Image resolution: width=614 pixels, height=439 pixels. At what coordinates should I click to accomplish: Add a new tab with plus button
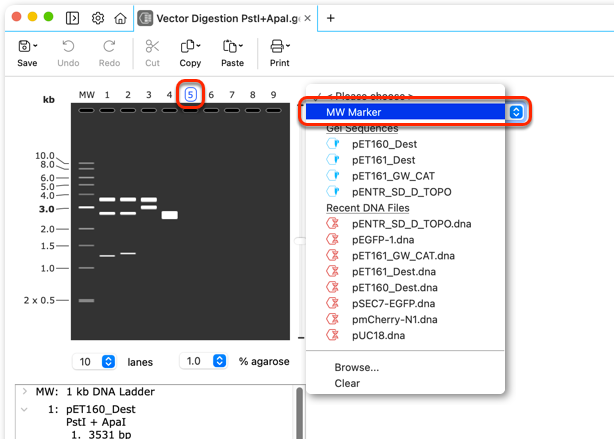point(330,18)
